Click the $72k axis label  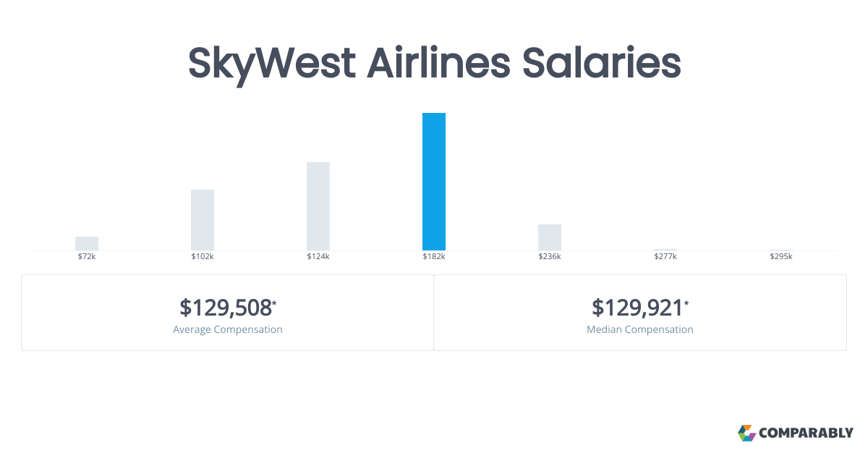pos(87,257)
